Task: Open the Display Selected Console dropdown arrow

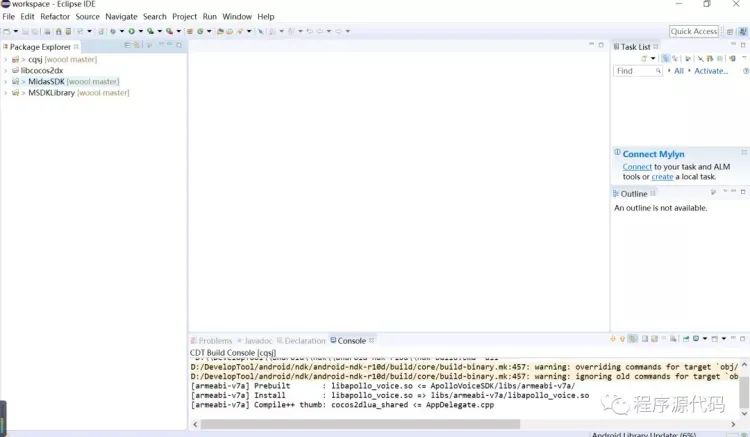Action: click(705, 339)
